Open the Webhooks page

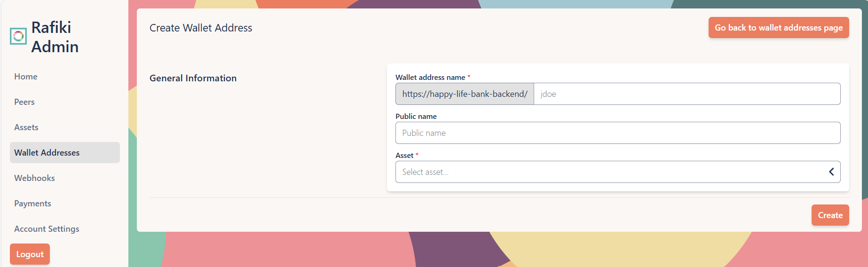34,178
